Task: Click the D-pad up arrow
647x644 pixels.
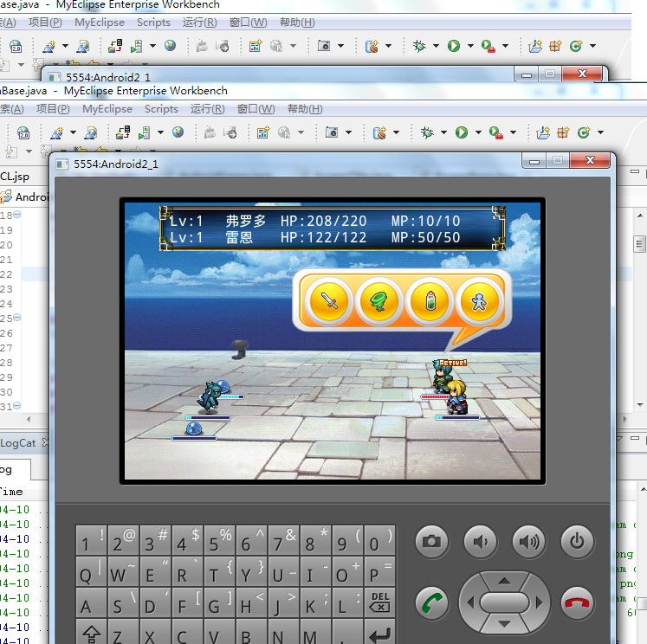Action: [x=504, y=582]
